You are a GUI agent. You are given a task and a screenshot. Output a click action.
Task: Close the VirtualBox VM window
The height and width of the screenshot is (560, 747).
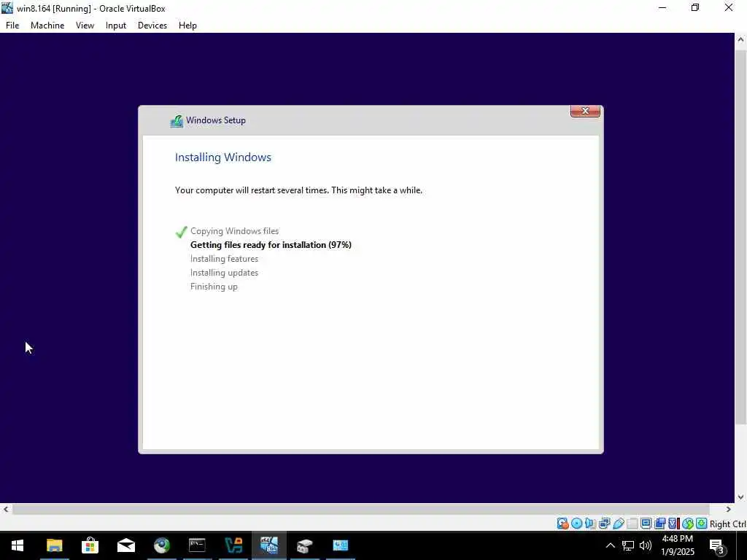pos(729,7)
